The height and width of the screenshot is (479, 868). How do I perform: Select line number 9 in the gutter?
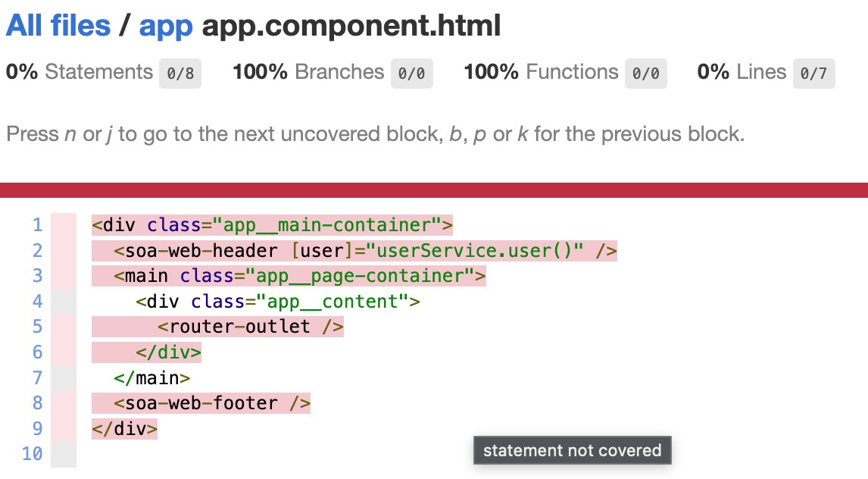point(38,429)
